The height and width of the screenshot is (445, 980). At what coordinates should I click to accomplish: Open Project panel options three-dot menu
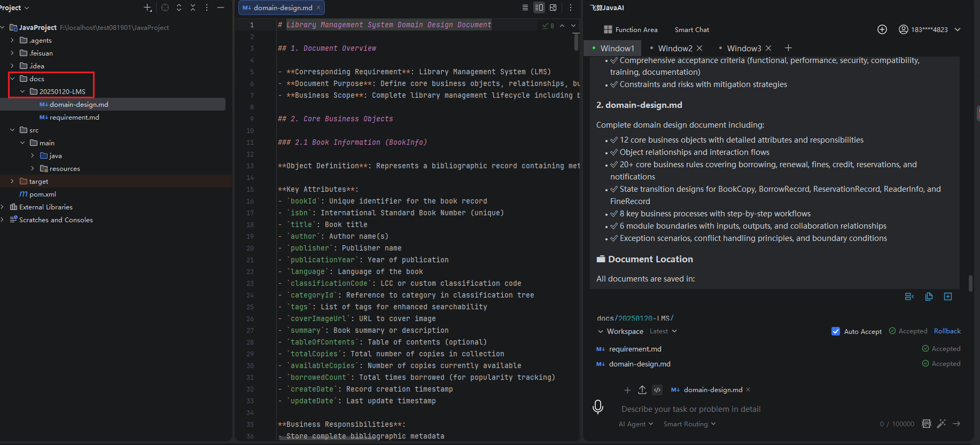tap(207, 7)
